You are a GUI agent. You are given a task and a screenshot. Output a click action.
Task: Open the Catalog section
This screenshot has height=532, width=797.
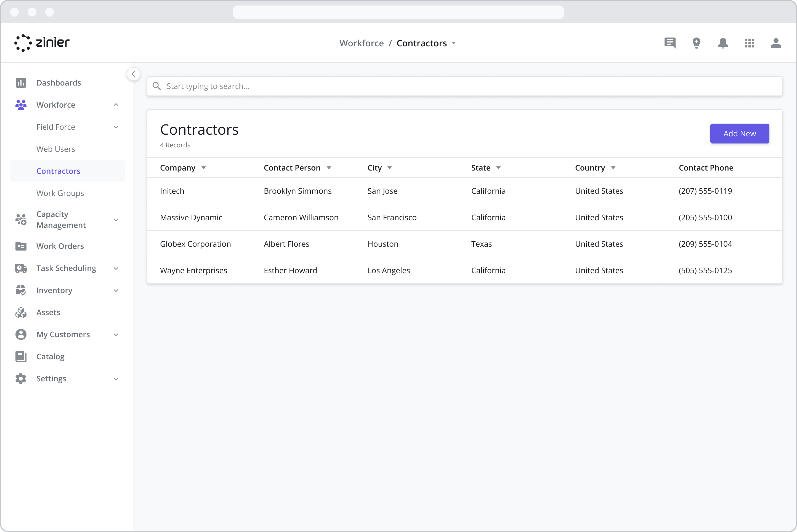pyautogui.click(x=50, y=356)
